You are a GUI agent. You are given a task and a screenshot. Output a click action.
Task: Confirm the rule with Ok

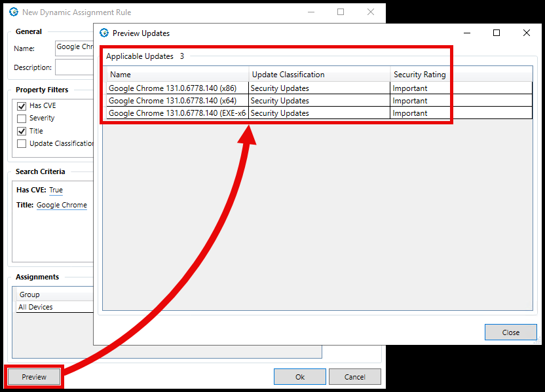[299, 377]
